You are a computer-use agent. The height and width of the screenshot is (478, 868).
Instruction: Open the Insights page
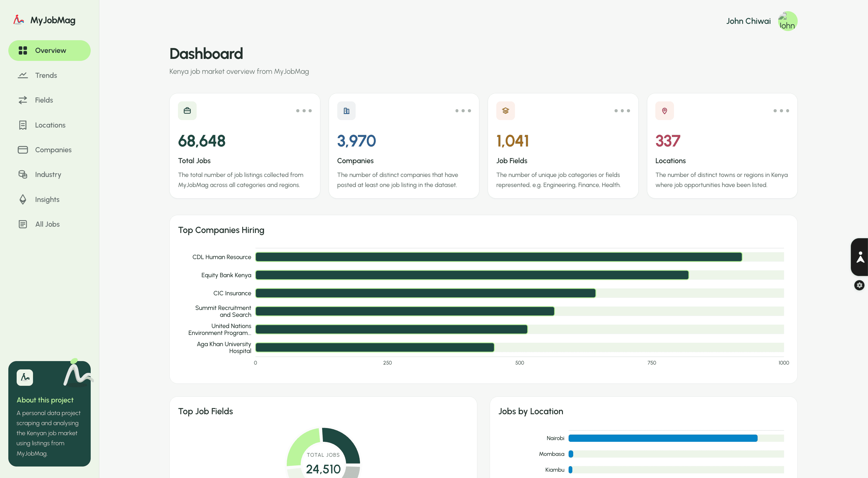coord(50,199)
